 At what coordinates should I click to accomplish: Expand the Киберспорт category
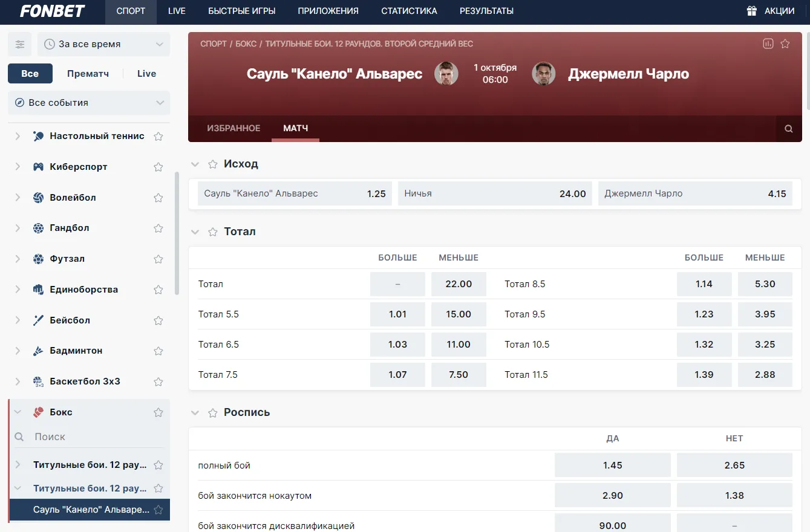(x=18, y=167)
